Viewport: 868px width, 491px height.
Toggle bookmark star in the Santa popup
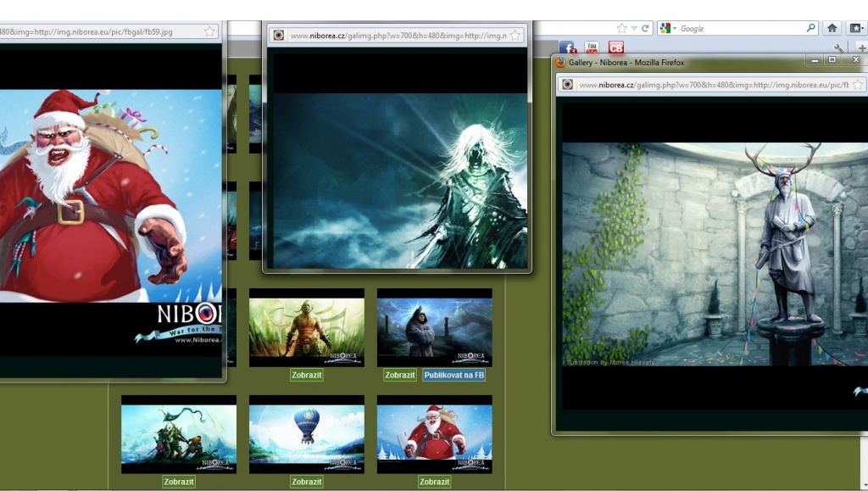[209, 31]
